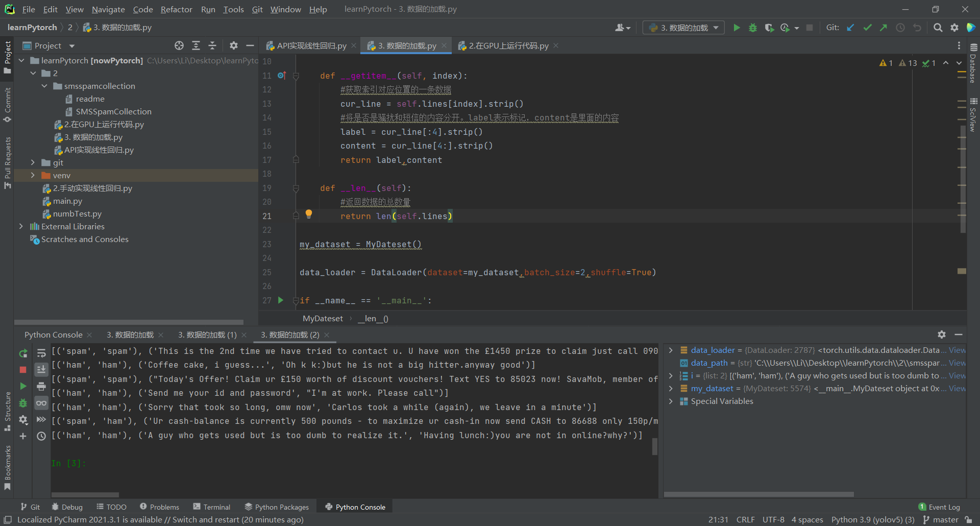Screen dimensions: 980x526
Task: Click the locate file target icon in Project panel
Action: coord(179,45)
